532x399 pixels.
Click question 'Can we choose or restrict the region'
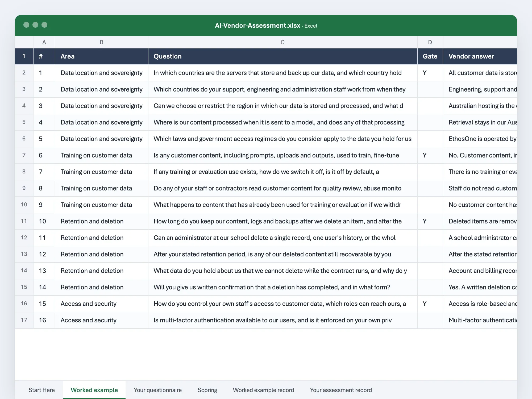tap(283, 106)
